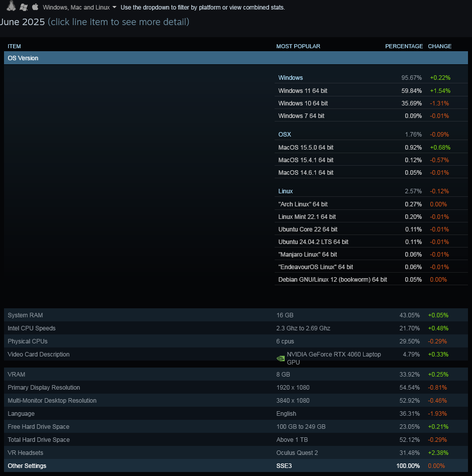
Task: Click the OSX category heading
Action: (x=285, y=135)
